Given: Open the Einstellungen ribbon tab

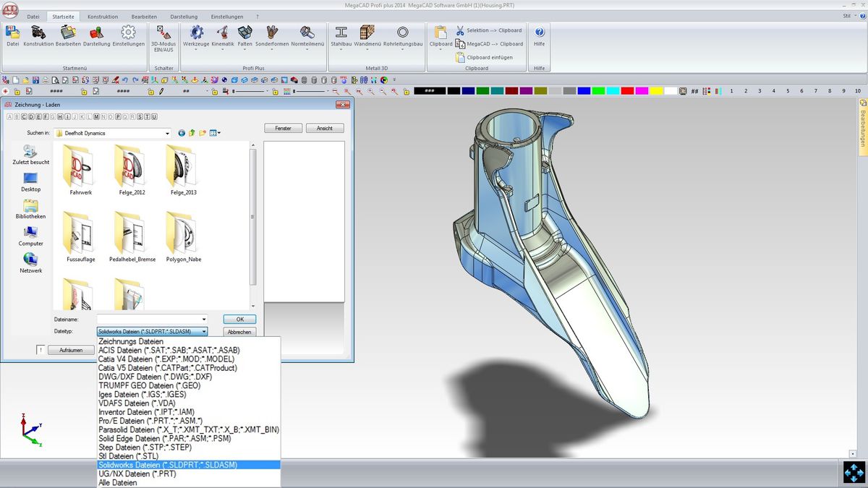Looking at the screenshot, I should 226,16.
